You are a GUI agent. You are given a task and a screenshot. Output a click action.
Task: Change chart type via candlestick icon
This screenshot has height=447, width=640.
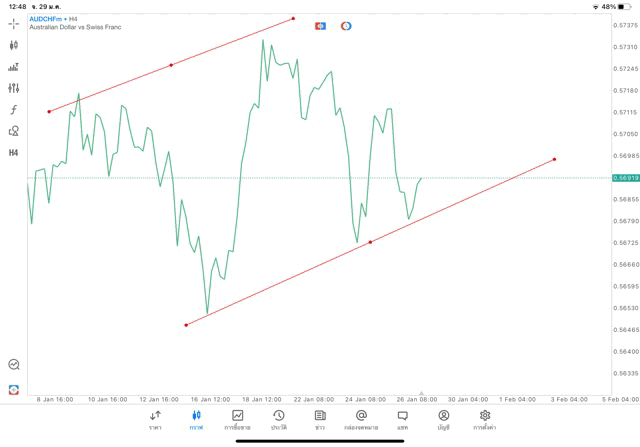pyautogui.click(x=14, y=45)
